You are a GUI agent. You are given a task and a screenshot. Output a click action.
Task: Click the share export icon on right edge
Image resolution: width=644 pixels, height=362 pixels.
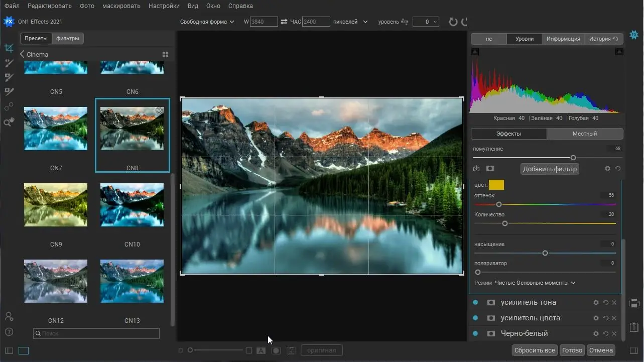coord(634,326)
